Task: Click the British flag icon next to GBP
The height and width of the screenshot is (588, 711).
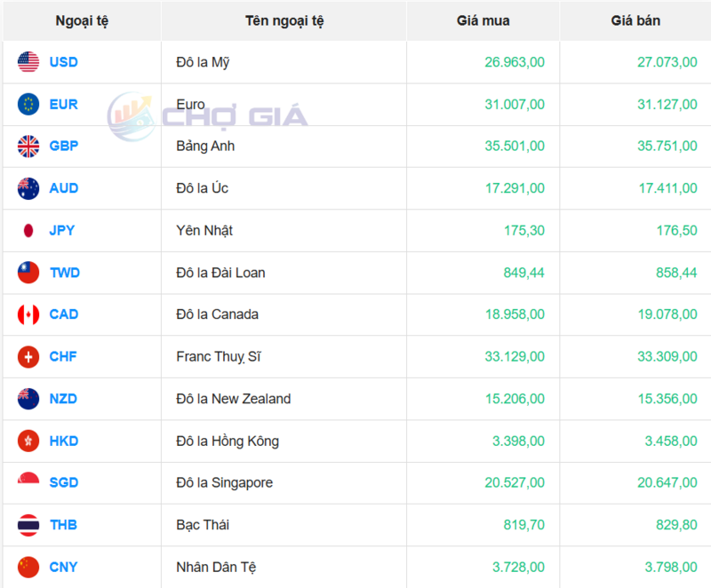Action: (x=28, y=146)
